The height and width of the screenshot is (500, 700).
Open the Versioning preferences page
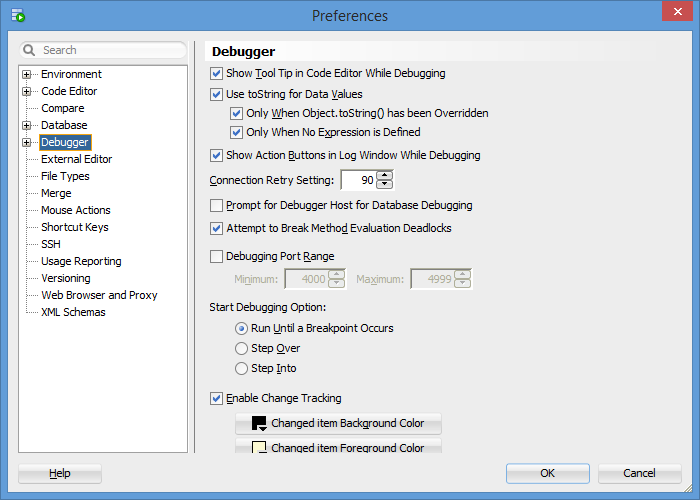pyautogui.click(x=65, y=278)
